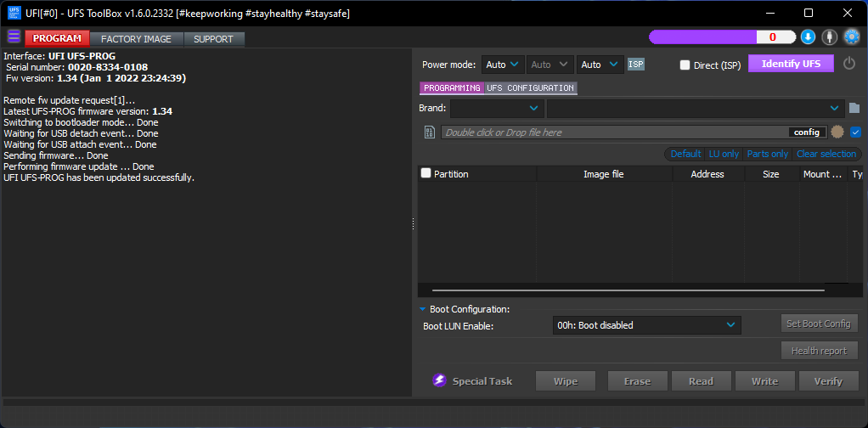The image size is (868, 428).
Task: Open the wide model dropdown beside Brand
Action: tap(696, 108)
